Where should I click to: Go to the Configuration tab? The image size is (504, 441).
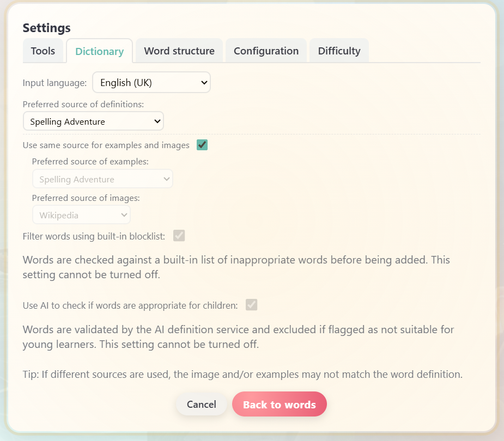tap(266, 51)
